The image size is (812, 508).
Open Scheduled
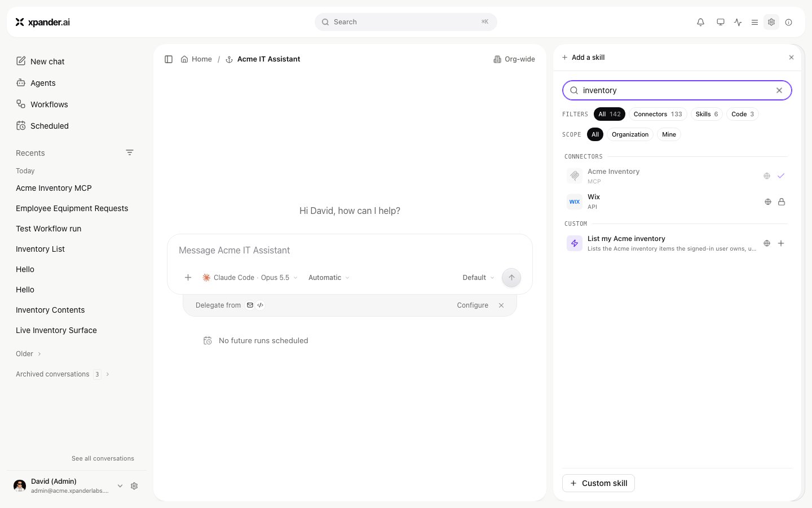click(x=42, y=126)
